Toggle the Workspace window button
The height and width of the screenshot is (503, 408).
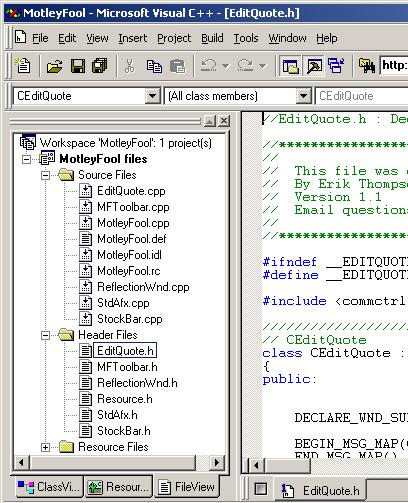pyautogui.click(x=290, y=66)
